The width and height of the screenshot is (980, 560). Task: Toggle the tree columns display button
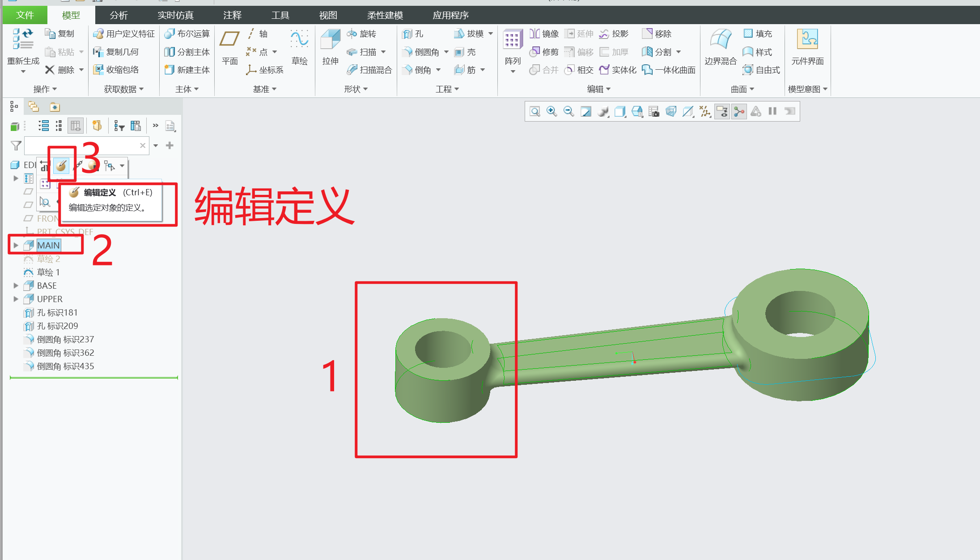pyautogui.click(x=75, y=126)
